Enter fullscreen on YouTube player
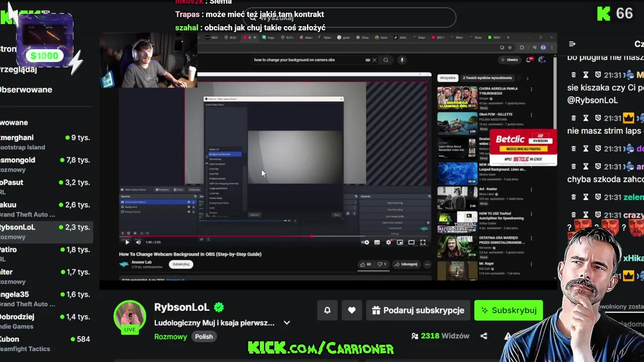Screen dimensions: 644x362 pyautogui.click(x=423, y=242)
